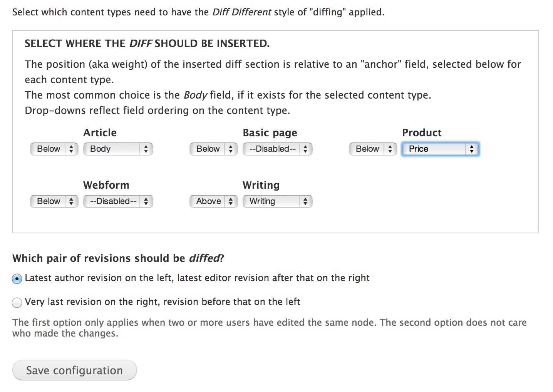Select Latest author revision on left radio
The height and width of the screenshot is (392, 553).
(x=17, y=279)
